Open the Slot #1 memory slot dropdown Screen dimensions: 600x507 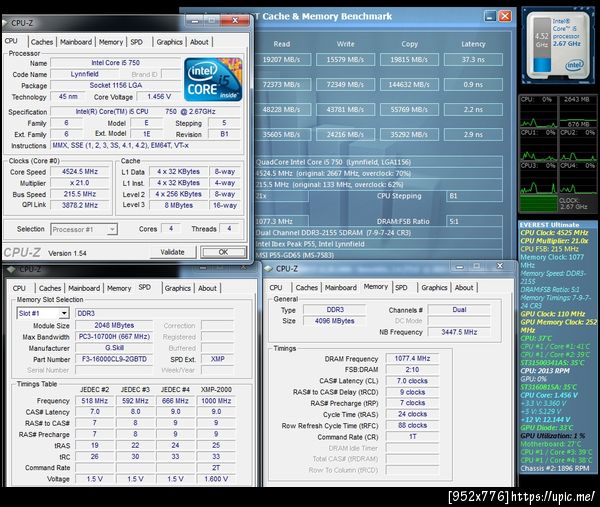[42, 313]
